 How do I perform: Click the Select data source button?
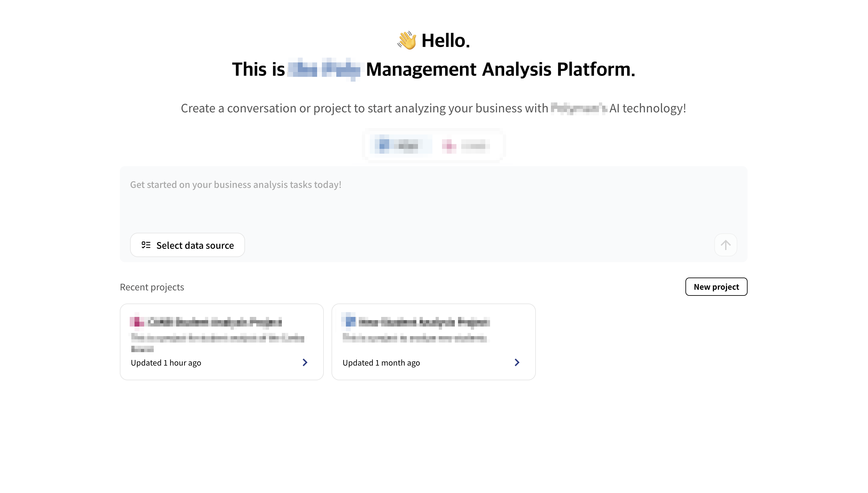[187, 245]
